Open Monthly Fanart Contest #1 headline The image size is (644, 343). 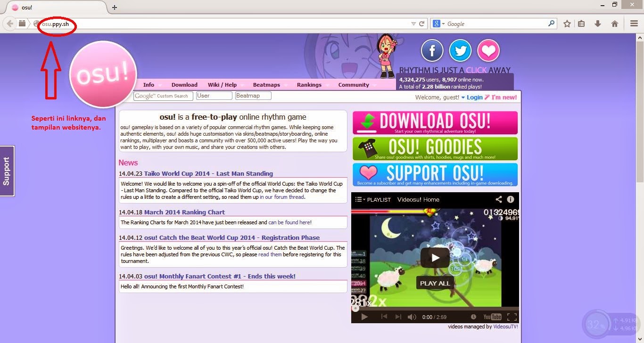click(220, 276)
